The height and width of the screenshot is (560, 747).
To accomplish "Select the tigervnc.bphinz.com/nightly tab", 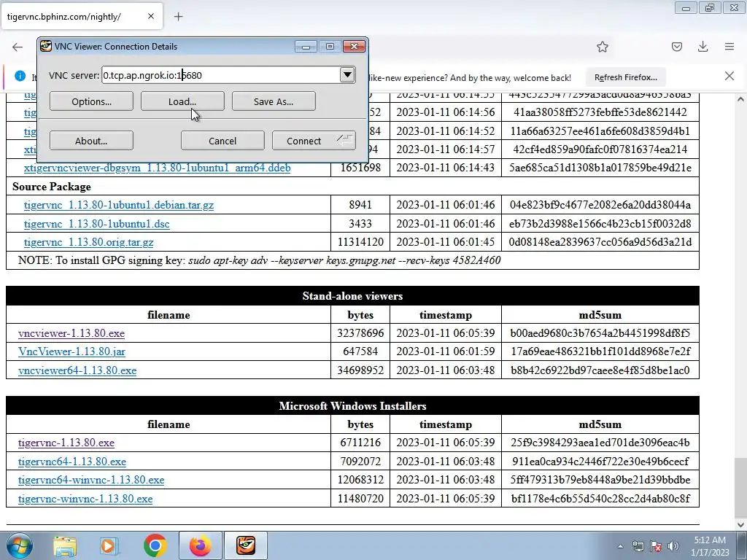I will pyautogui.click(x=82, y=17).
